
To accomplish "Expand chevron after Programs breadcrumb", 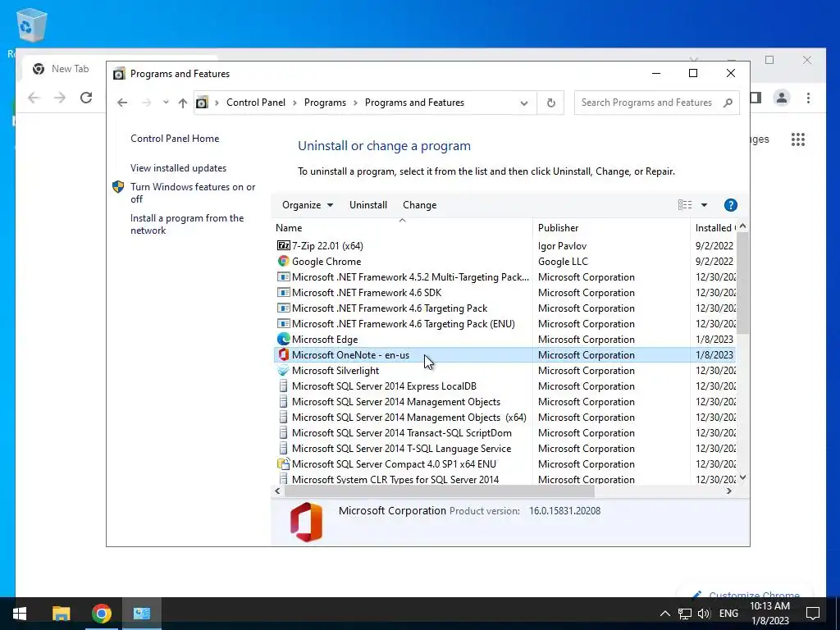I will 355,103.
